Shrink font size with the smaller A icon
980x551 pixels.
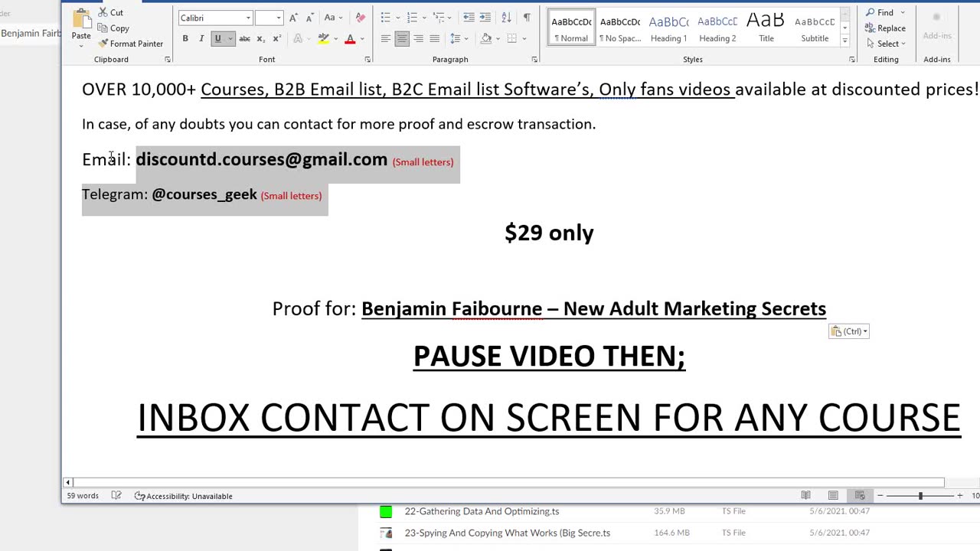tap(309, 18)
